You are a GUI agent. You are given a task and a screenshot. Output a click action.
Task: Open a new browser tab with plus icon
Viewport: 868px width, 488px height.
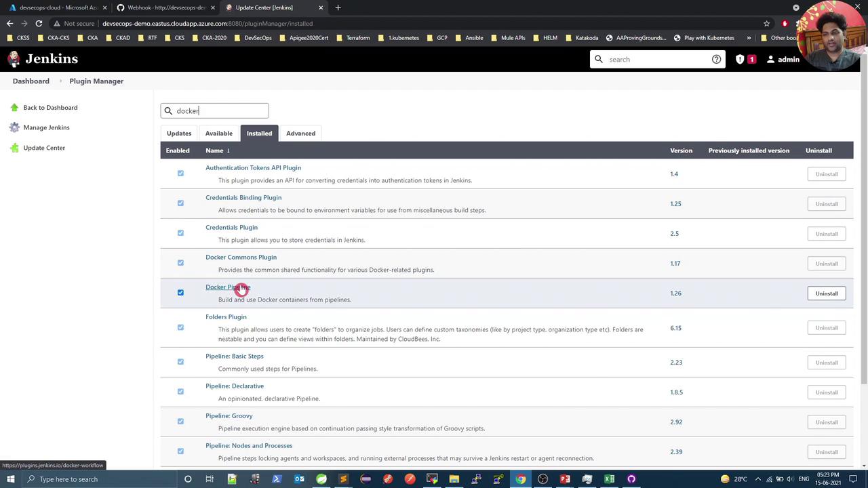338,7
